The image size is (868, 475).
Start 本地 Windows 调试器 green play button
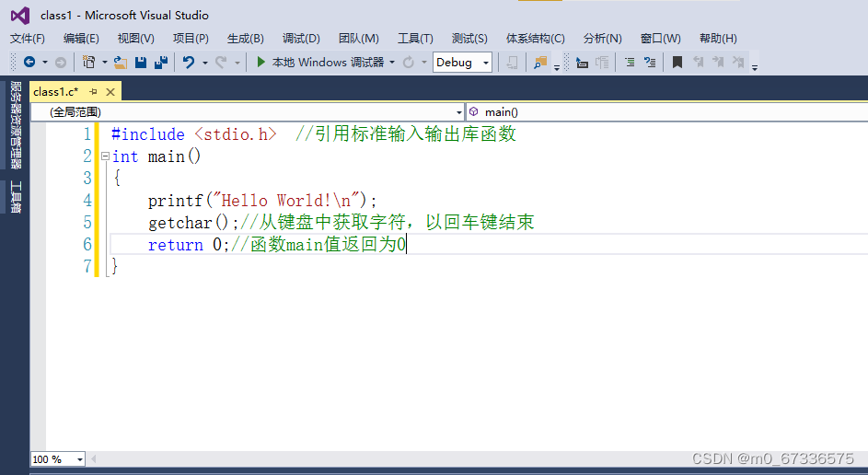point(260,62)
